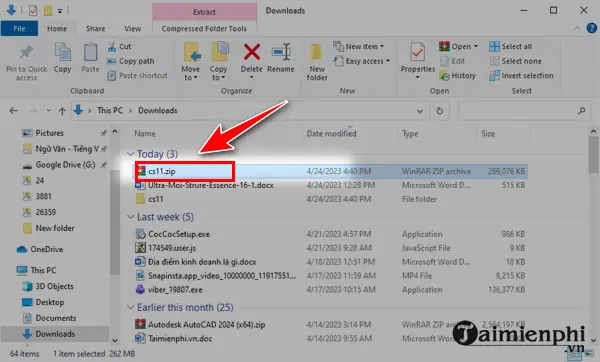Click Select none
Image resolution: width=600 pixels, height=362 pixels.
click(x=515, y=61)
